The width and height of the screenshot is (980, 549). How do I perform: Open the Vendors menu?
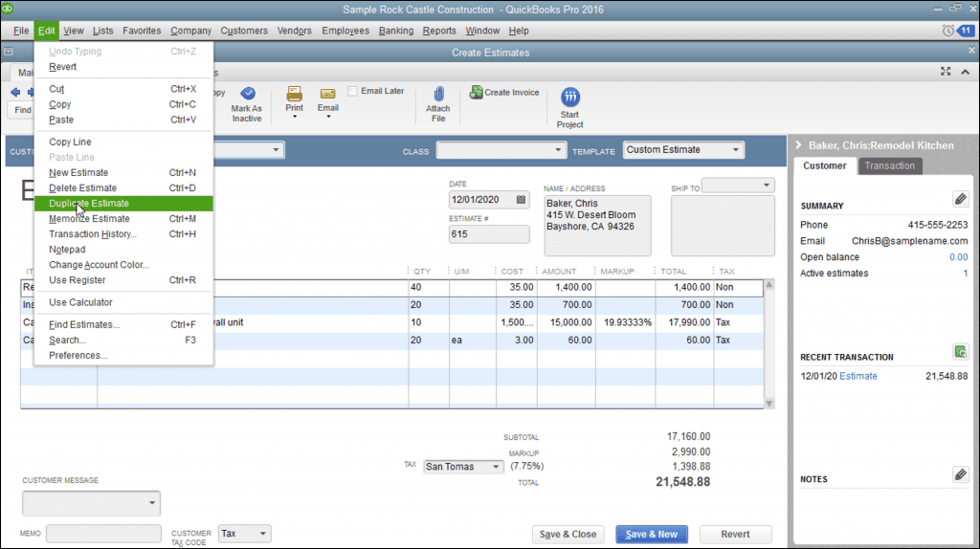tap(294, 31)
